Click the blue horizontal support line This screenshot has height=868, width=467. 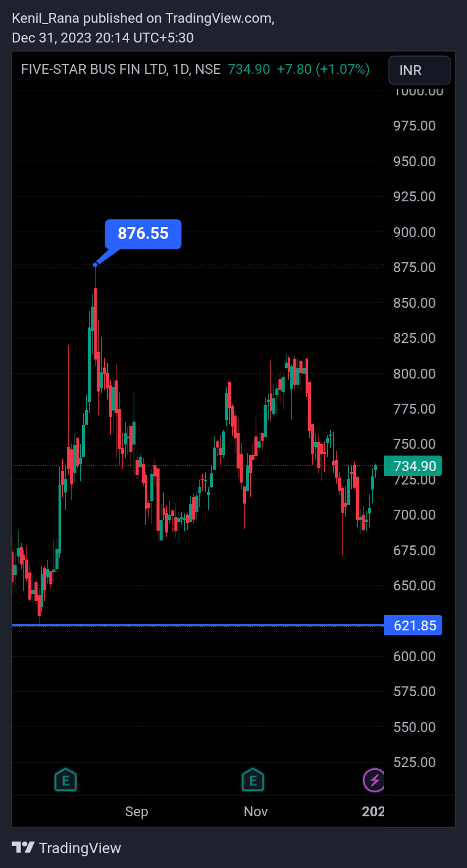click(x=197, y=625)
